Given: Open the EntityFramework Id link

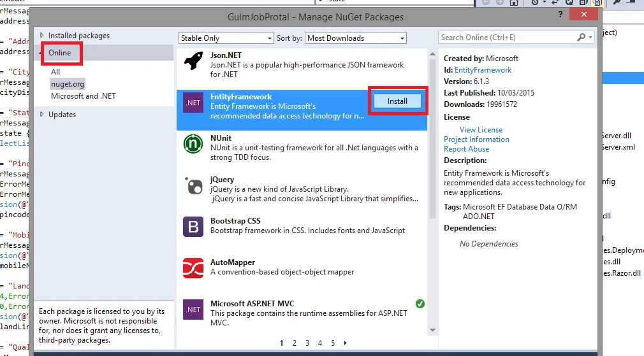Looking at the screenshot, I should click(x=483, y=70).
